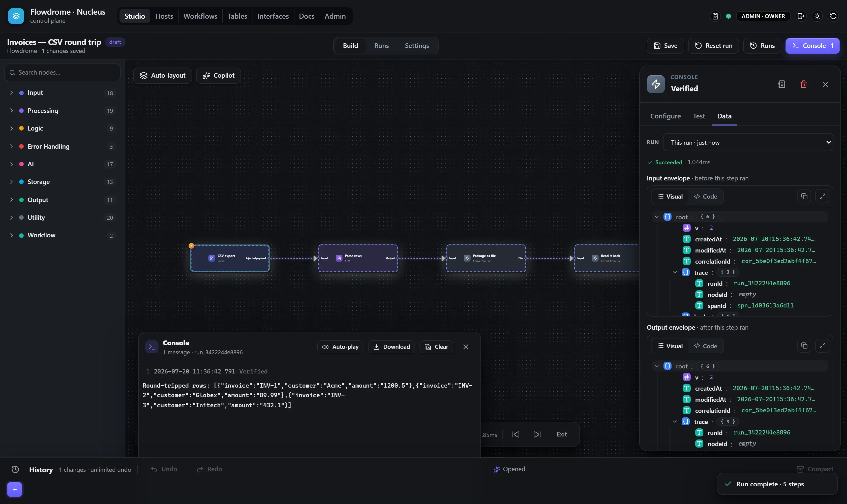Close the bottom Console log panel

[x=466, y=347]
